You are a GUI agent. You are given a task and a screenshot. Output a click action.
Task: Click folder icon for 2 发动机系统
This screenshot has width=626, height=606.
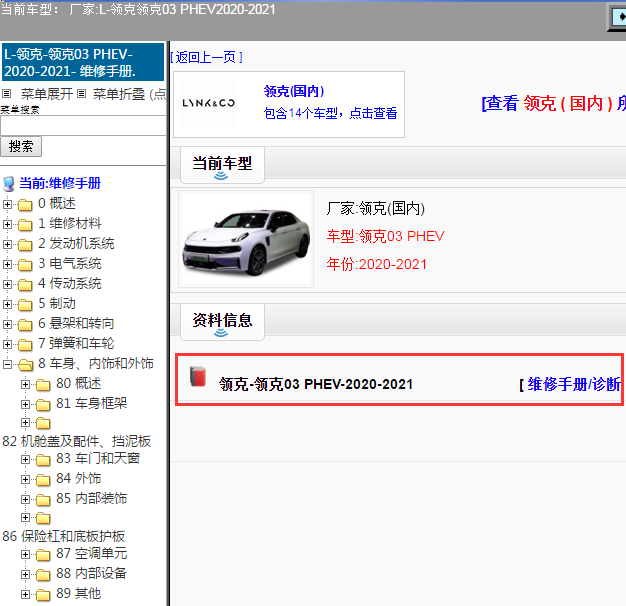click(x=25, y=245)
